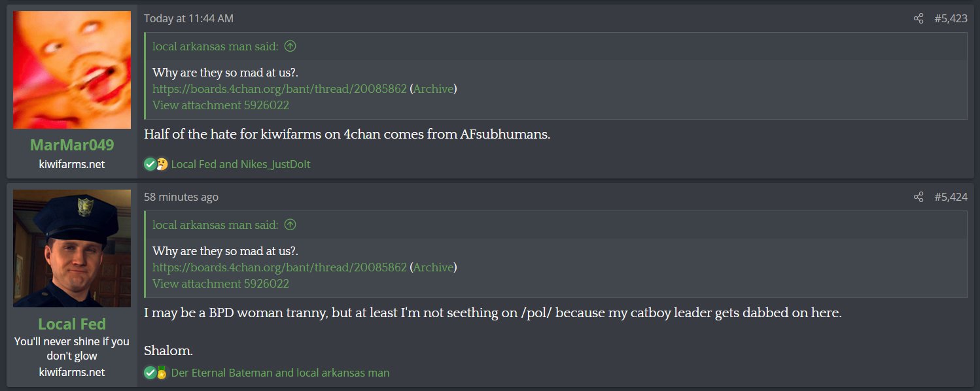Click "58 minutes ago" timestamp

point(181,197)
